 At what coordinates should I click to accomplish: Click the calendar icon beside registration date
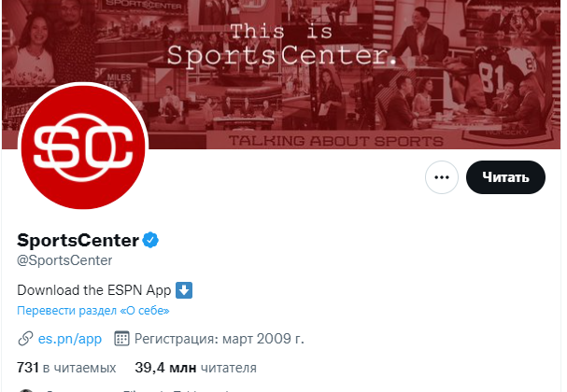(120, 337)
